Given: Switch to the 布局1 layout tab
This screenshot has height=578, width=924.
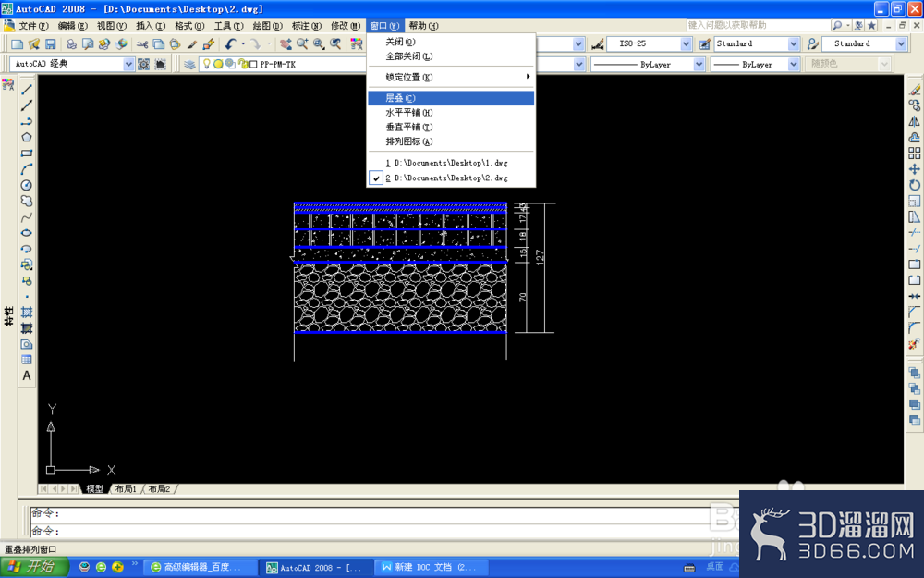Looking at the screenshot, I should coord(126,489).
